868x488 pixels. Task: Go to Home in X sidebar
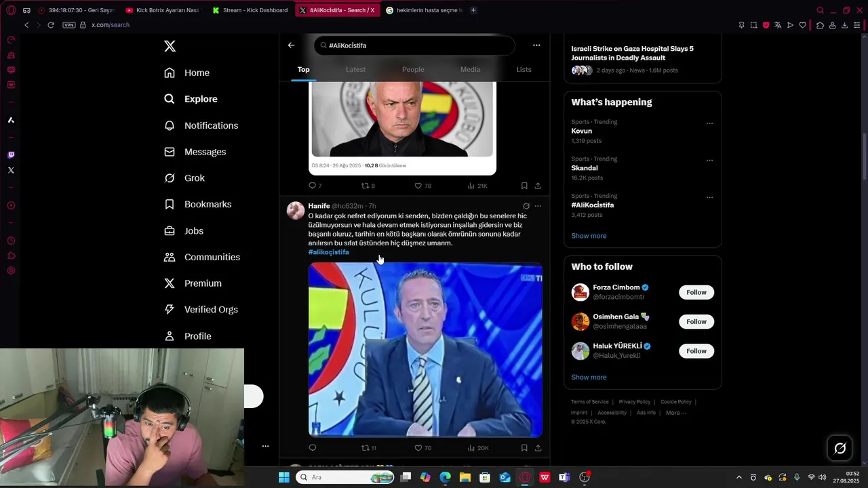point(187,73)
